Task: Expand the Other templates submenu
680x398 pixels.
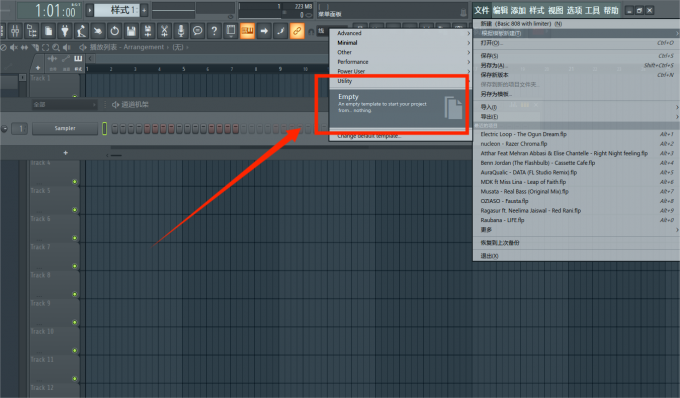Action: pos(400,52)
